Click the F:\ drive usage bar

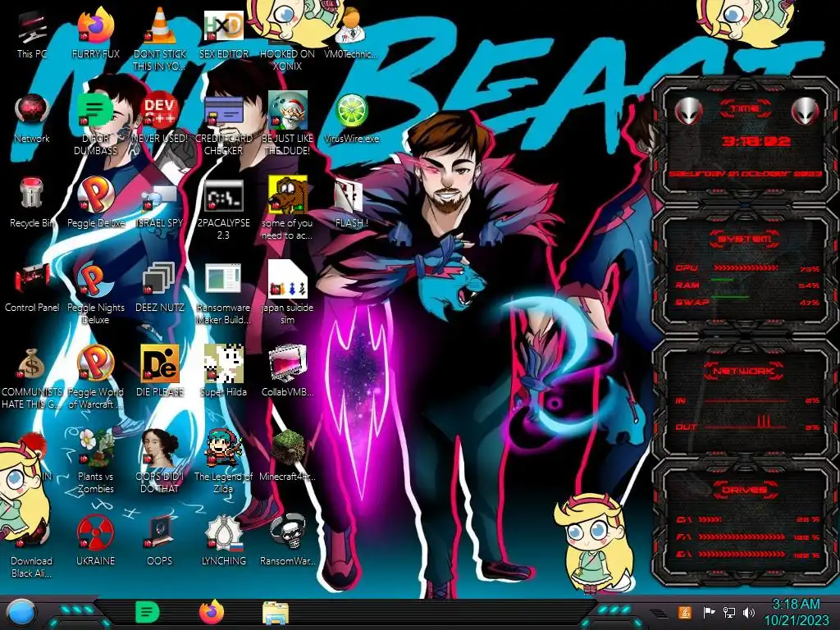click(743, 536)
